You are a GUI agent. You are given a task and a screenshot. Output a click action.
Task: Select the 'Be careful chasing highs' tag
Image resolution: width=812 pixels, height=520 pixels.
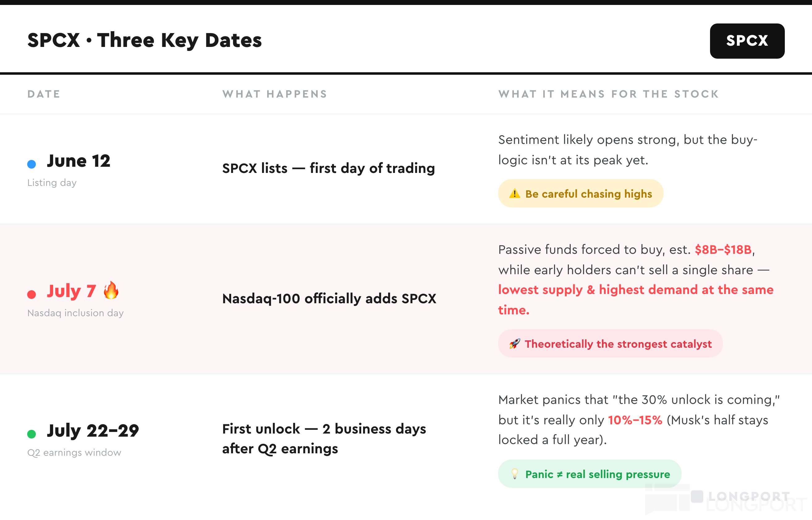(x=580, y=194)
